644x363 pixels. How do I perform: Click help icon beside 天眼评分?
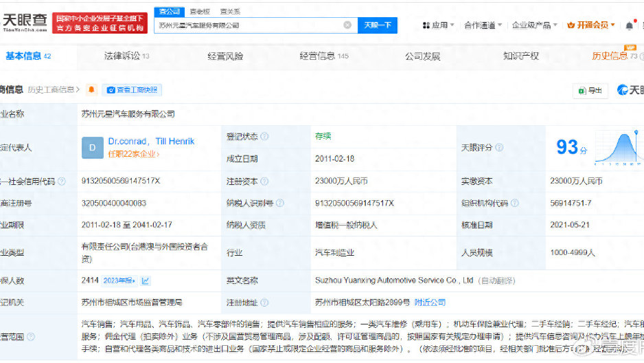click(x=499, y=148)
